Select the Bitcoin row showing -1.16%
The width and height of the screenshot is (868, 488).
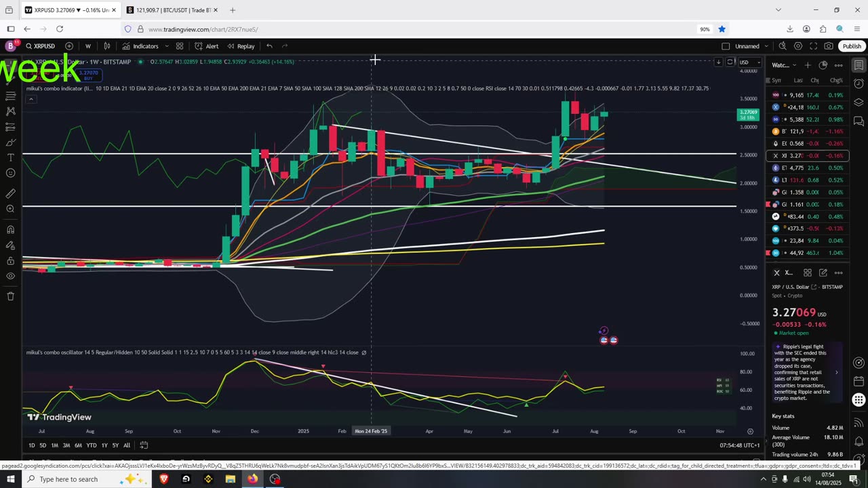808,131
